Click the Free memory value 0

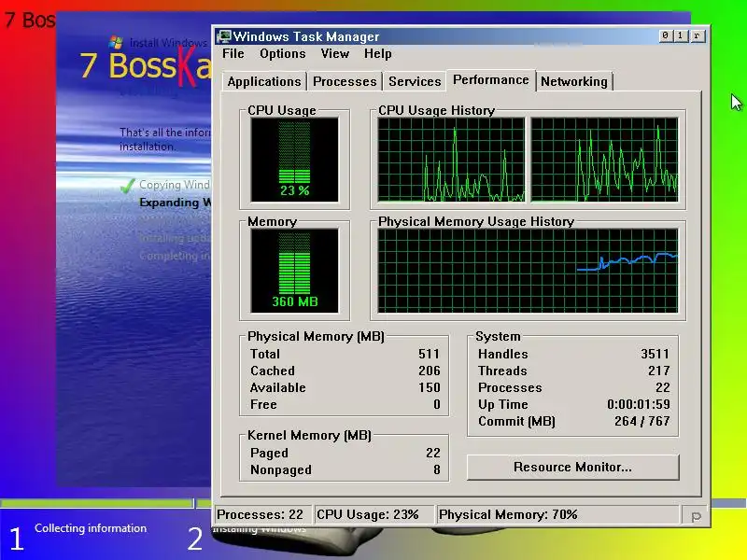point(436,404)
